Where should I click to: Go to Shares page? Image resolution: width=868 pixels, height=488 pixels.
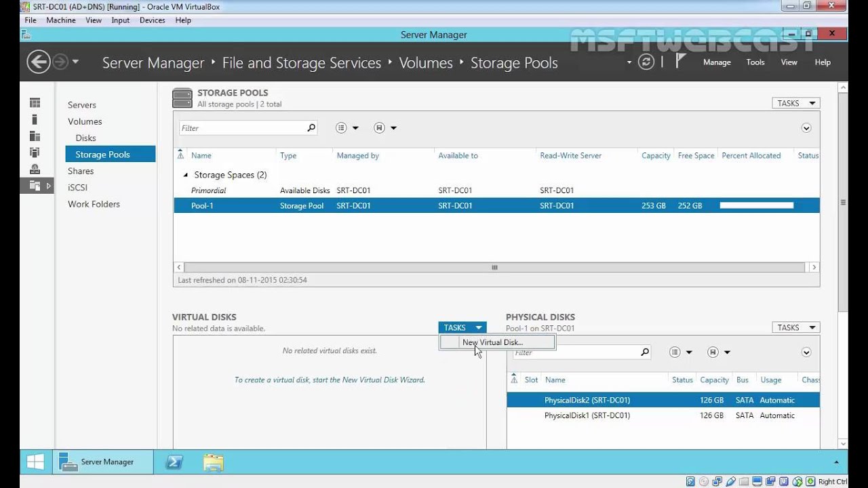pyautogui.click(x=81, y=171)
